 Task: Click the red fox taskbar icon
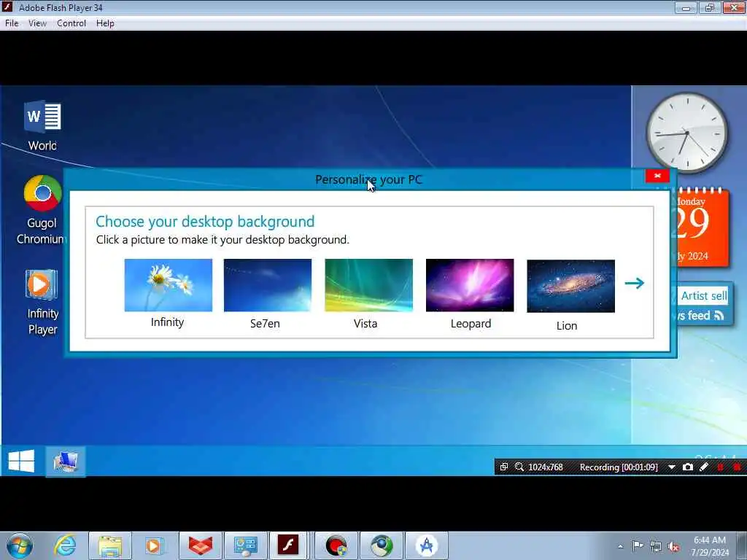pyautogui.click(x=200, y=545)
